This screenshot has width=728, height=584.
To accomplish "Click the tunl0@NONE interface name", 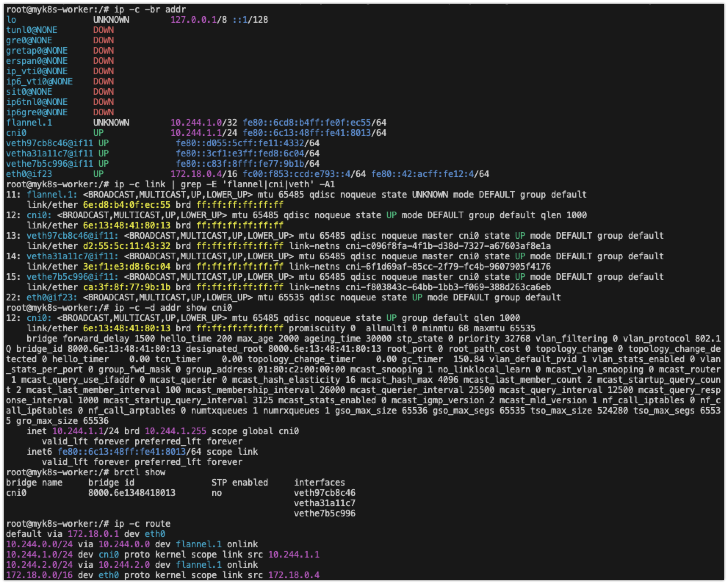I will coord(32,30).
